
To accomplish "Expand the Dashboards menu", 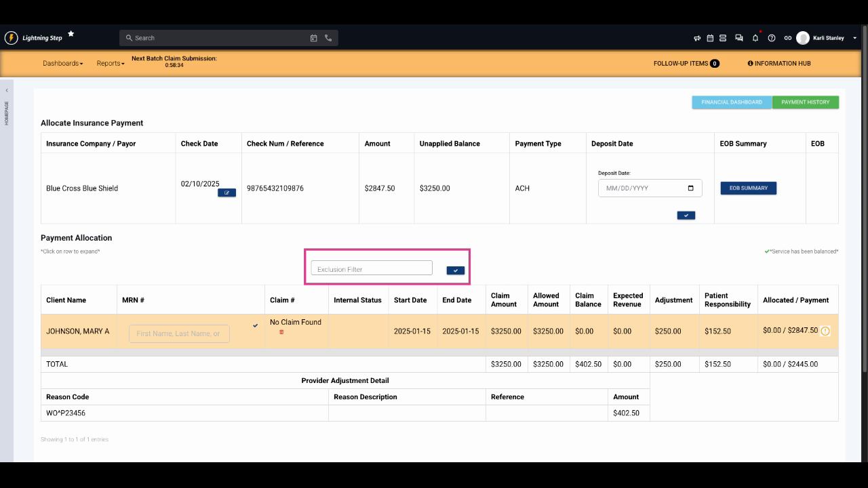I will point(62,63).
